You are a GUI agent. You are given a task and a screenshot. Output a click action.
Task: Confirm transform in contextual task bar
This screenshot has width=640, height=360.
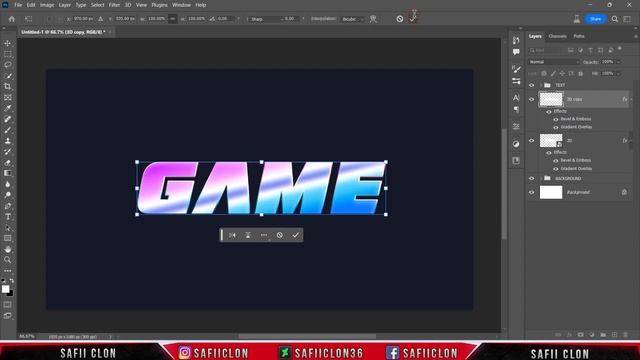[296, 235]
